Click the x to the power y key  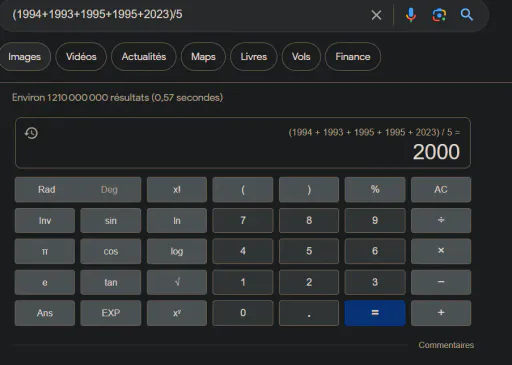click(x=177, y=313)
